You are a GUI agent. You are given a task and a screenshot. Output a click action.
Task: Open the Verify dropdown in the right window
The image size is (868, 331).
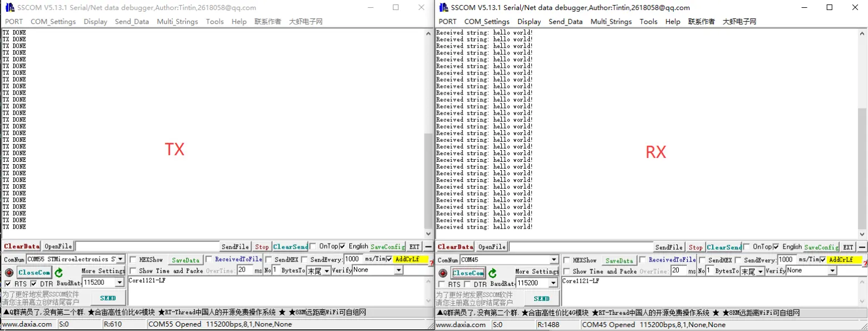coord(832,270)
